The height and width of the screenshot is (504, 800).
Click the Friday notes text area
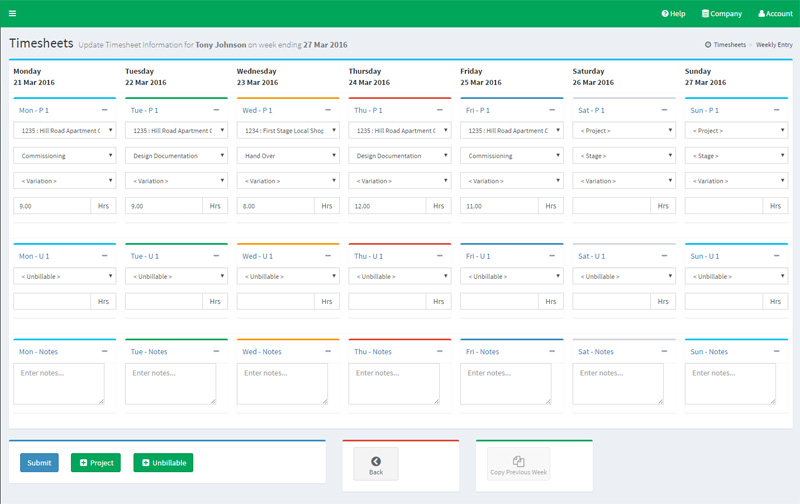pyautogui.click(x=506, y=384)
